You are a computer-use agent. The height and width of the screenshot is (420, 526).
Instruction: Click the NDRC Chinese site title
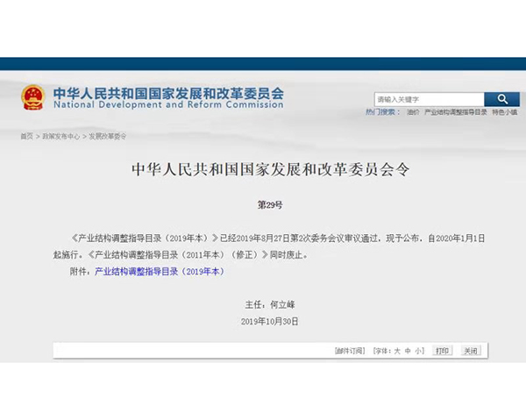(x=168, y=93)
